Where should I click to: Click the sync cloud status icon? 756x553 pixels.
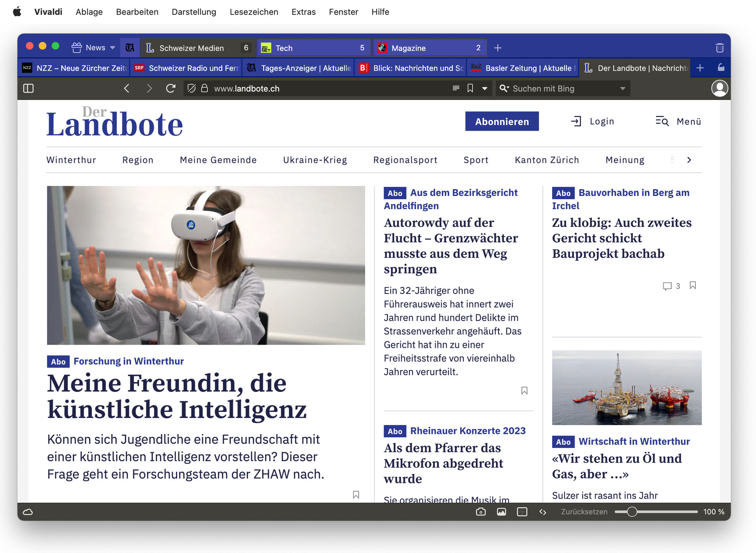point(28,512)
